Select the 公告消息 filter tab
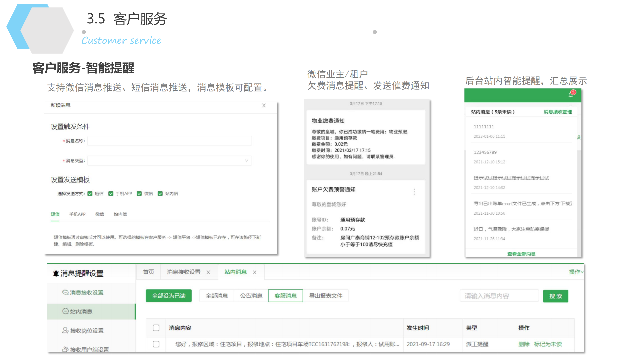The width and height of the screenshot is (644, 362). coord(251,296)
